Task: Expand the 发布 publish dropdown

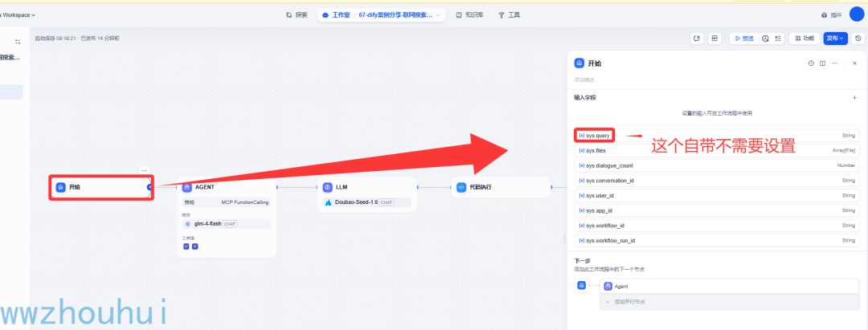Action: point(835,39)
